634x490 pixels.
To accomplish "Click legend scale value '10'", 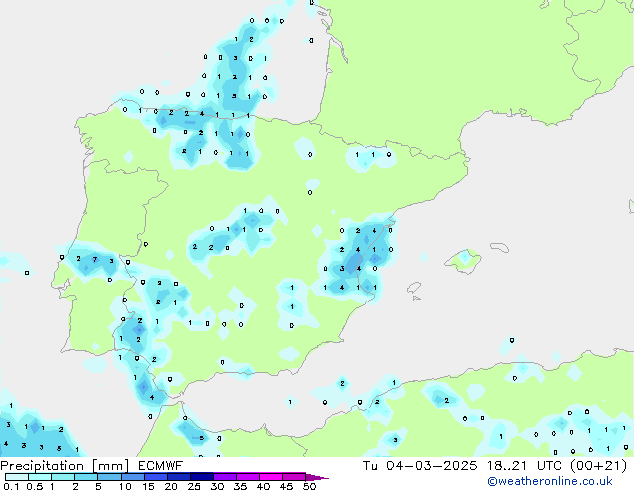I will (125, 486).
